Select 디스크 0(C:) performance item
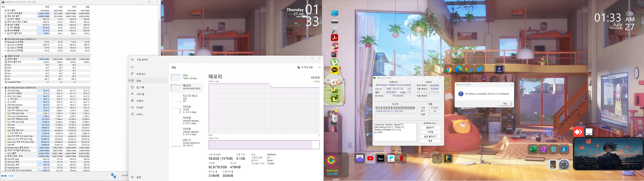 click(x=186, y=98)
